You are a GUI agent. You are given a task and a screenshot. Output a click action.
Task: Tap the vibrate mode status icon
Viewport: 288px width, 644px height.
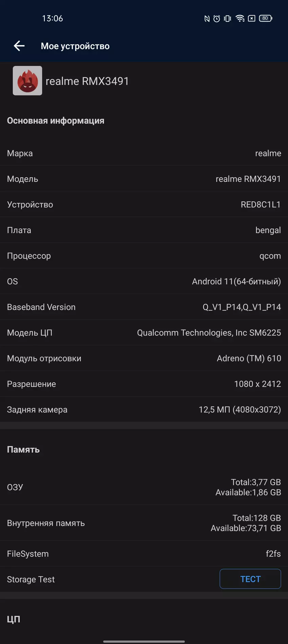click(x=228, y=19)
